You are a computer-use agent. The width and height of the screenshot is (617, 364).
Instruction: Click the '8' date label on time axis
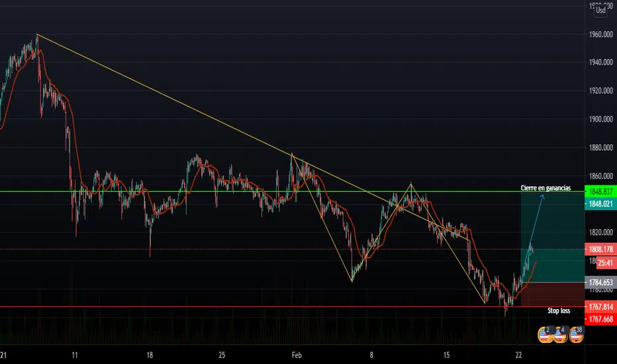tap(371, 355)
